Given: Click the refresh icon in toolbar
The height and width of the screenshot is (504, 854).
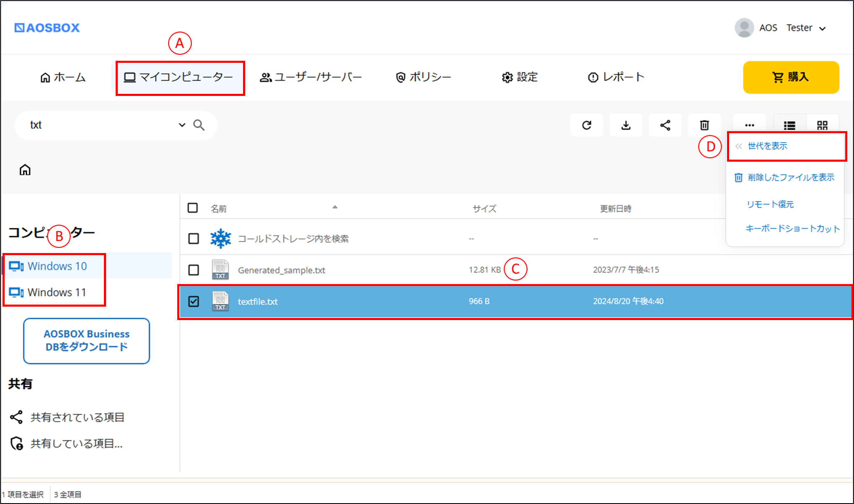Looking at the screenshot, I should coord(587,125).
